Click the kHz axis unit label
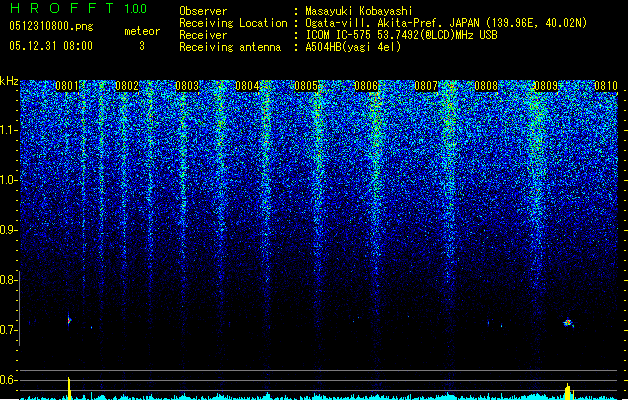 pos(9,81)
